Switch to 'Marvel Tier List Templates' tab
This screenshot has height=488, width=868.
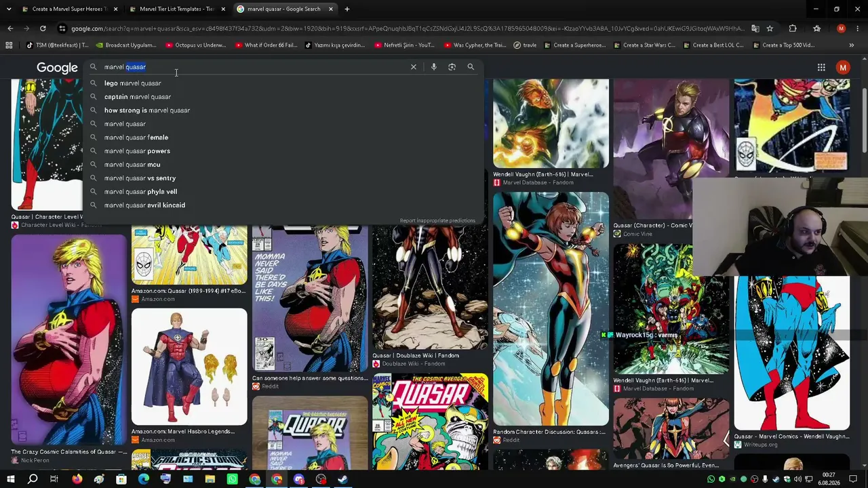click(176, 9)
